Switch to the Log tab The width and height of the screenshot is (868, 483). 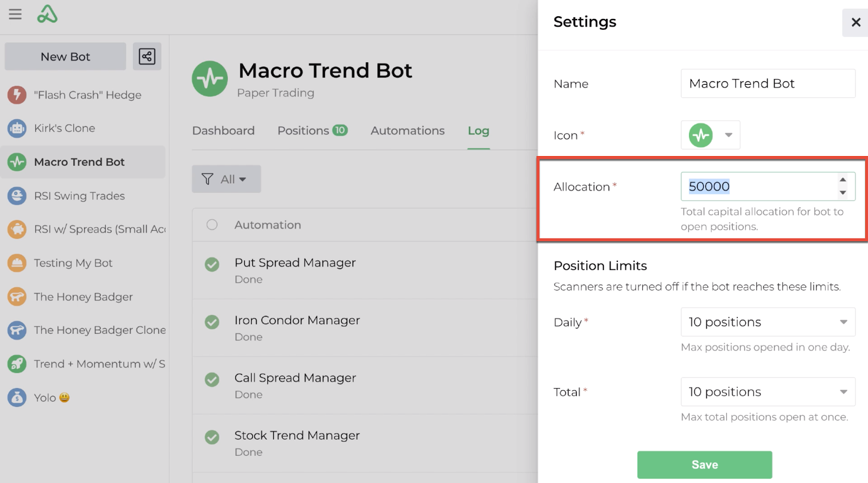(478, 131)
